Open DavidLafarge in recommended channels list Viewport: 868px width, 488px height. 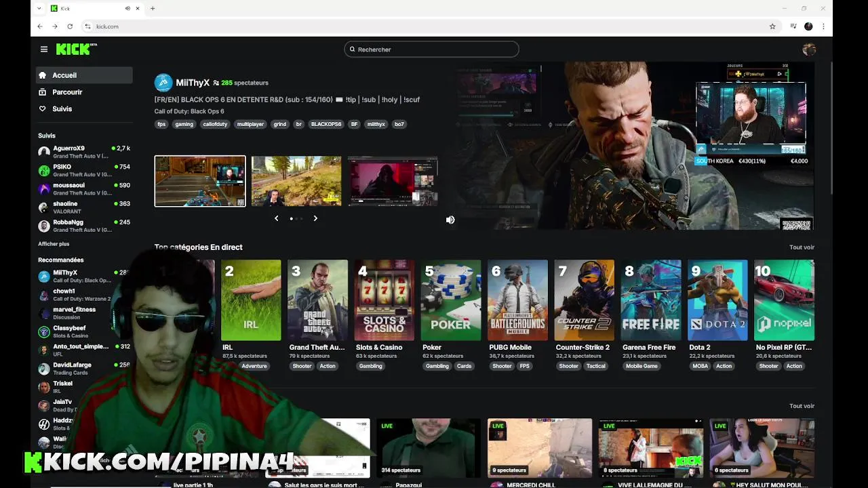(84, 368)
